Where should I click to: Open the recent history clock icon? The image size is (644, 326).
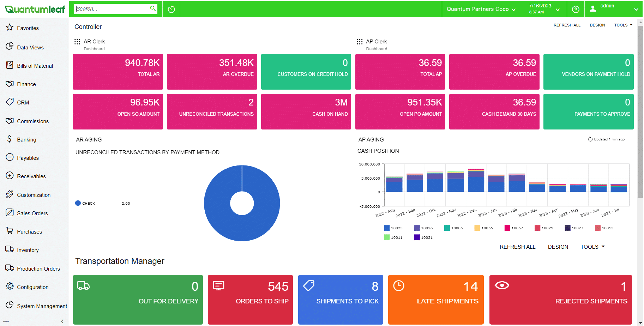pyautogui.click(x=171, y=9)
